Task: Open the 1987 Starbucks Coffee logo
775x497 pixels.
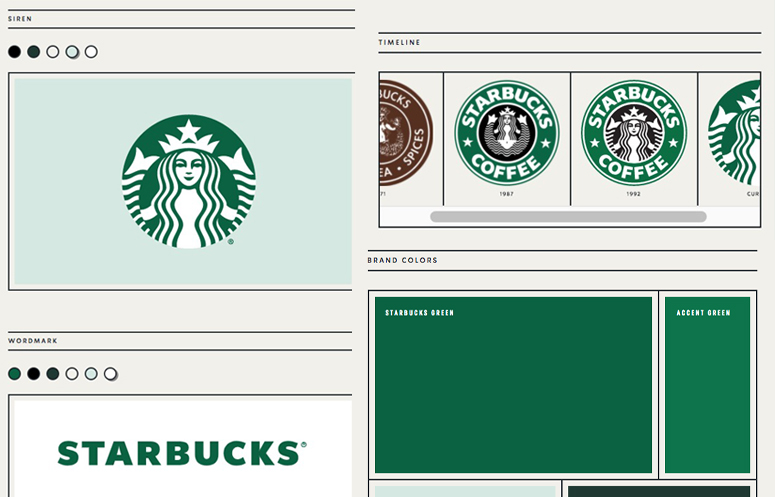Action: pyautogui.click(x=507, y=133)
